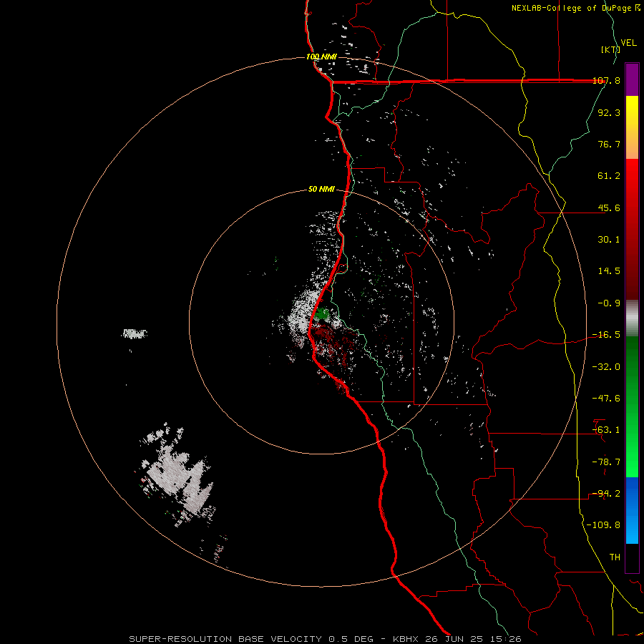The width and height of the screenshot is (644, 644).
Task: Select the -16.5 legend value
Action: pos(606,335)
